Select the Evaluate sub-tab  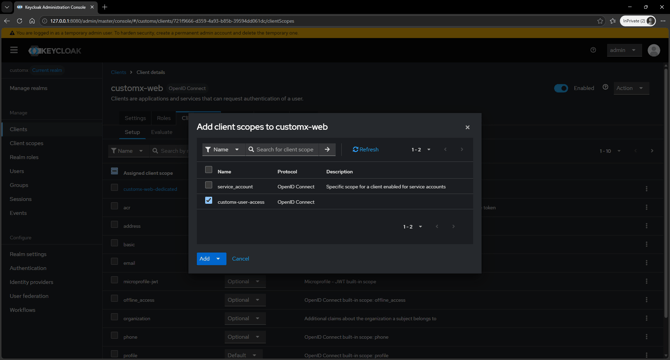[x=162, y=132]
